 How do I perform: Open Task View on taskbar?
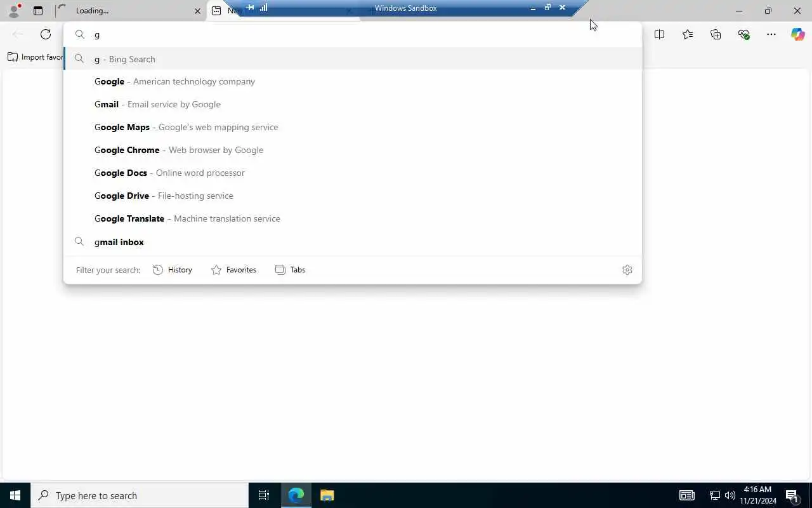pyautogui.click(x=264, y=495)
